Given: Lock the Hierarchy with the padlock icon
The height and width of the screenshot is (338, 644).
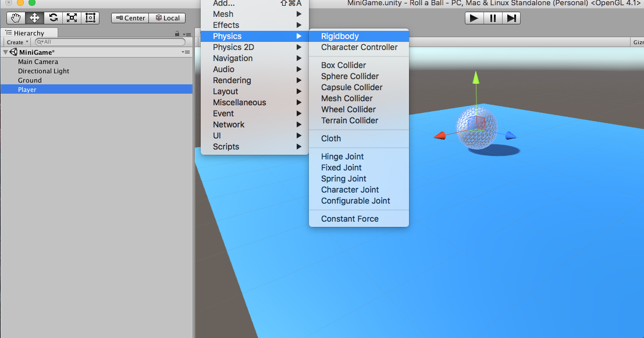Looking at the screenshot, I should tap(177, 33).
